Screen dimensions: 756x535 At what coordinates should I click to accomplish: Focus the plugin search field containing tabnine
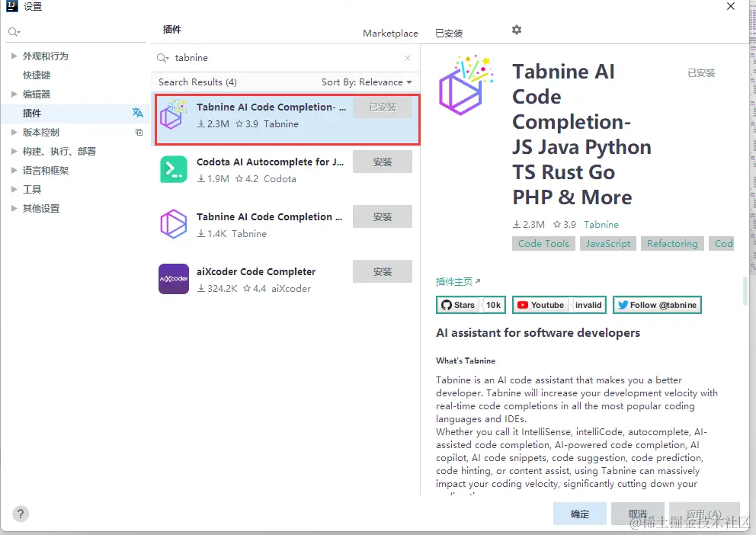[x=286, y=58]
